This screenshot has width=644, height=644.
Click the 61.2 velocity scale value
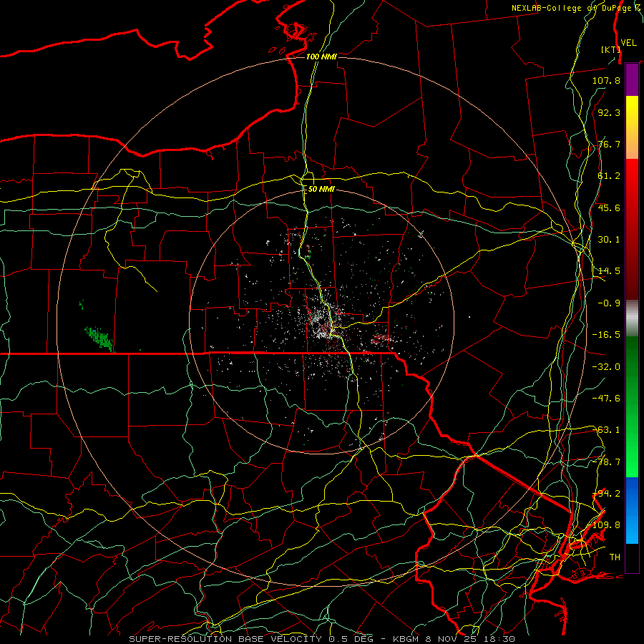(x=609, y=176)
